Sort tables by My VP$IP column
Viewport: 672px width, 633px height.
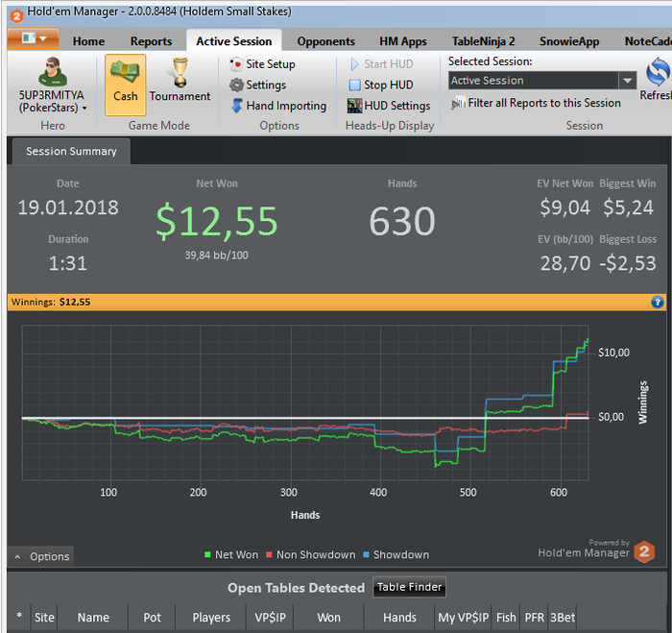click(x=464, y=618)
